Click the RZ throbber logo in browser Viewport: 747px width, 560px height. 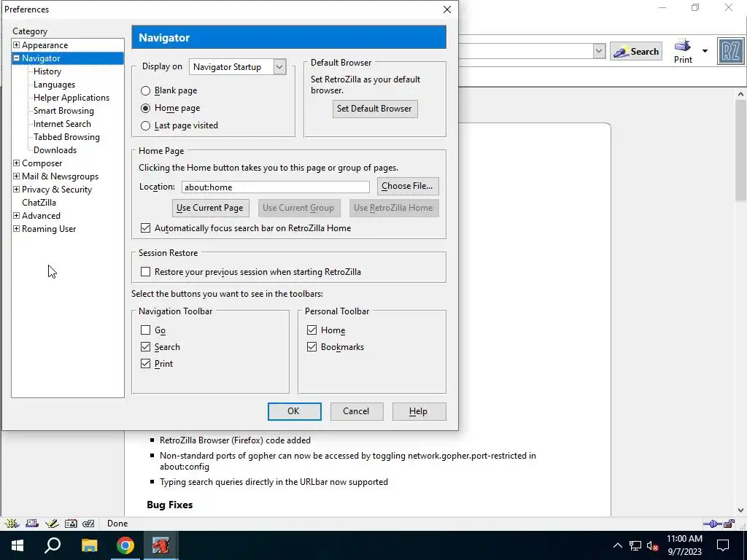tap(730, 52)
